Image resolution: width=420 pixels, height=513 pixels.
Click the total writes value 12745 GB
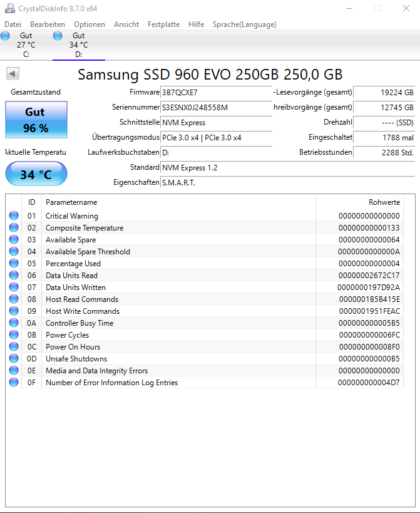coord(384,108)
